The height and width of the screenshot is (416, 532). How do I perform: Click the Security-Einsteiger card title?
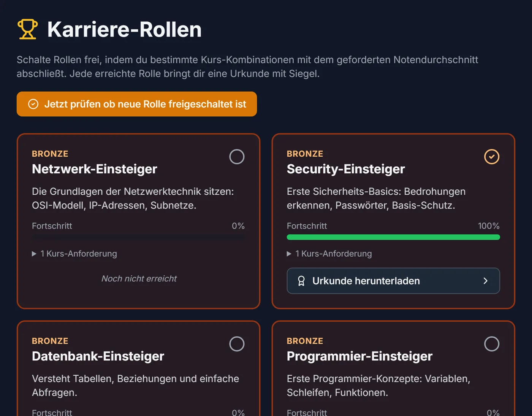coord(346,169)
